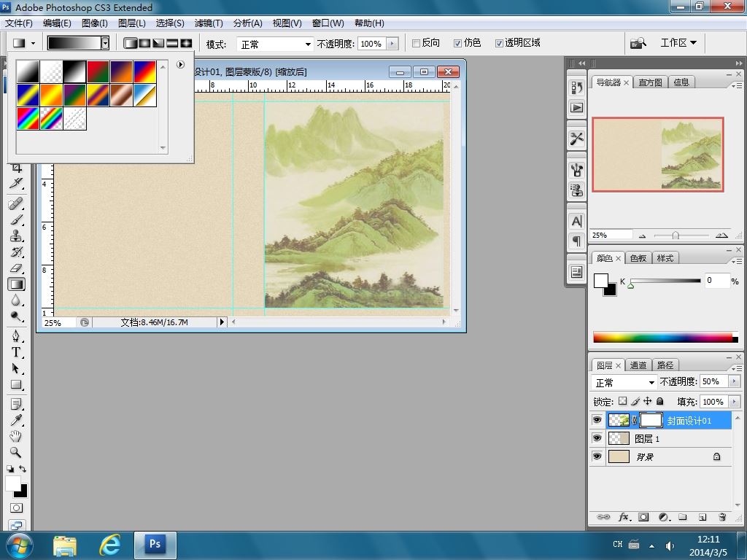Open the gradient picker dropdown arrow
The width and height of the screenshot is (747, 560).
coord(105,43)
